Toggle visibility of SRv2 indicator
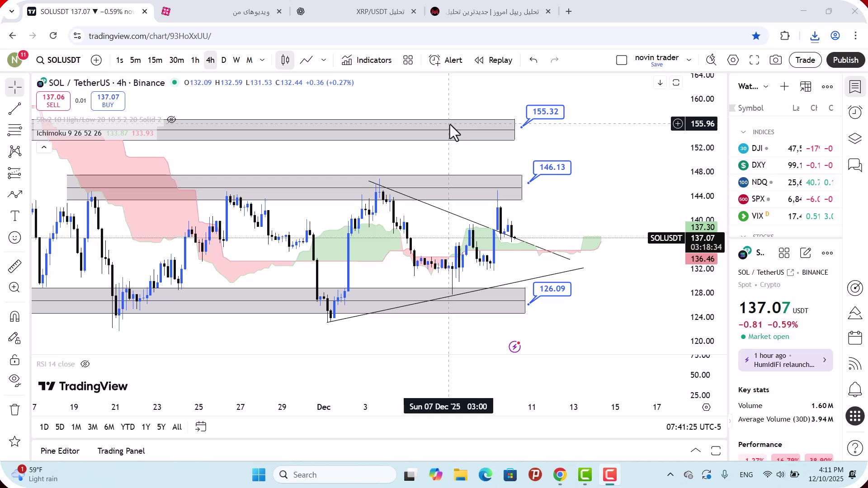 (171, 120)
